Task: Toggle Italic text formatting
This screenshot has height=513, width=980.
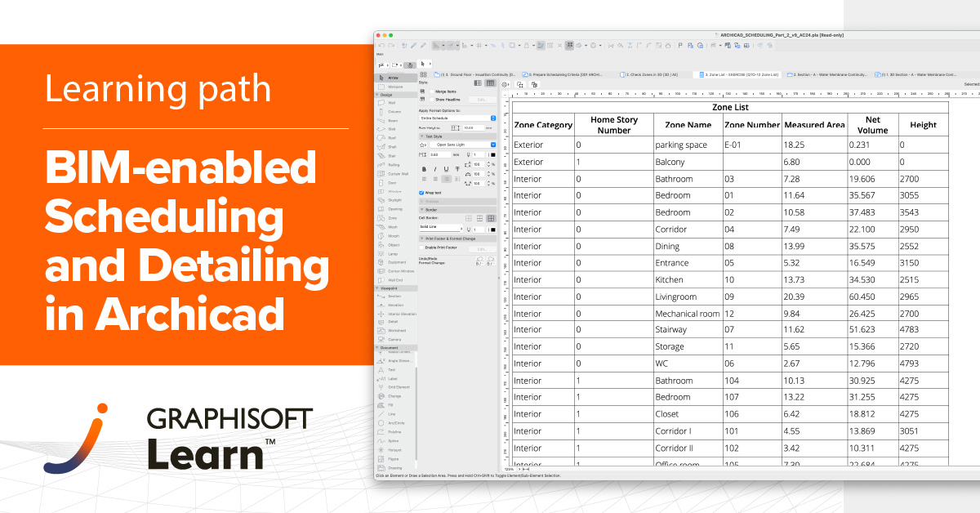Action: click(434, 169)
